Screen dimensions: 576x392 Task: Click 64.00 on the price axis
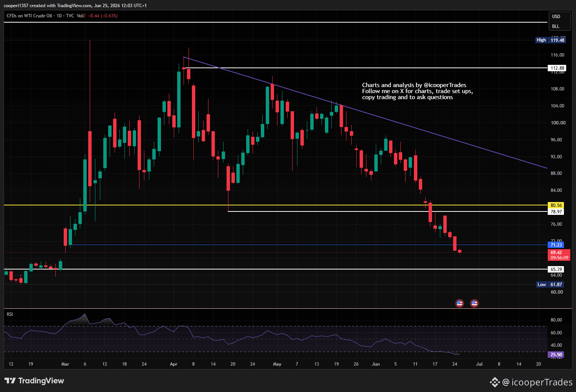coord(556,275)
